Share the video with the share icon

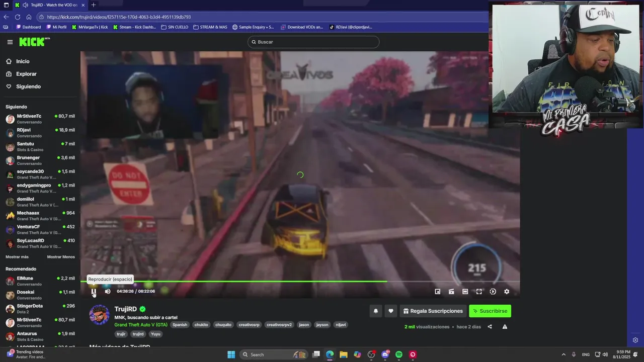490,327
